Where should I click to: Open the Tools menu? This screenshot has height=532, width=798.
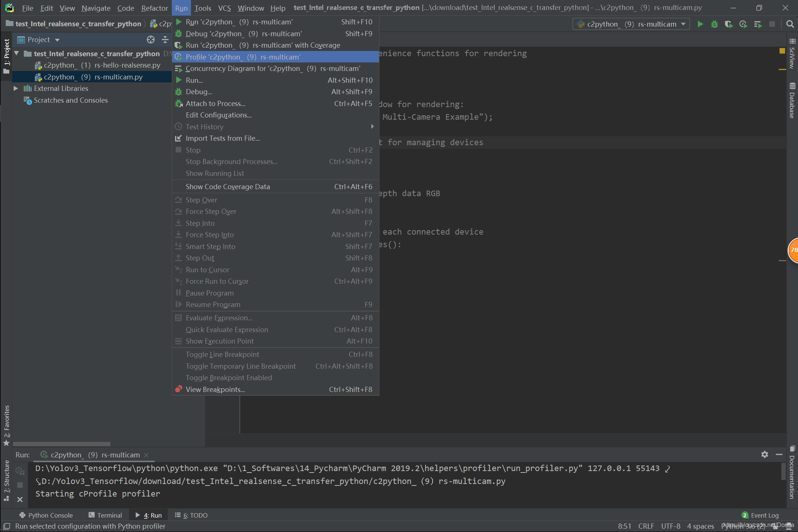(203, 8)
